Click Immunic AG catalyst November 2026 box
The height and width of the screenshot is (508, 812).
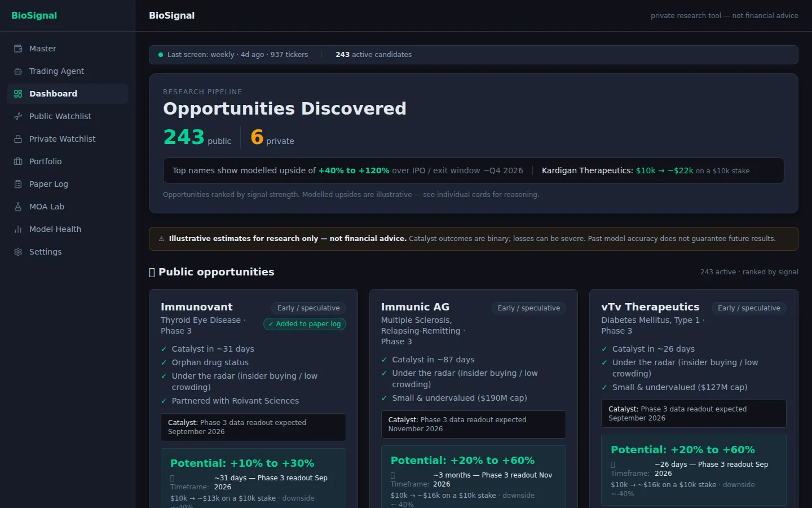point(474,424)
